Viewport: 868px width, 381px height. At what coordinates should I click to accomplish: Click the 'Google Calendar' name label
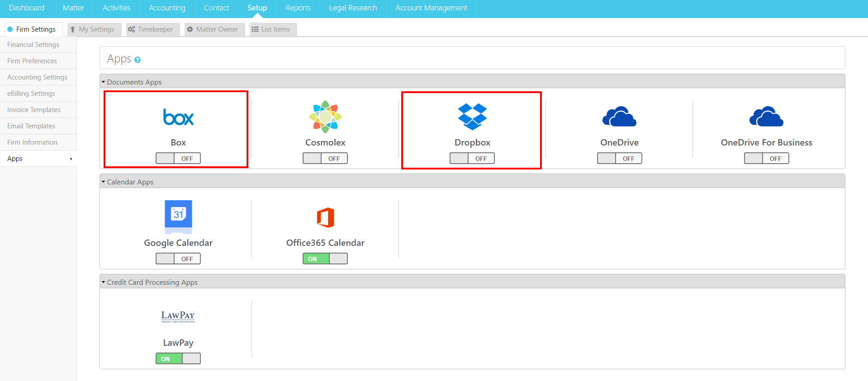178,243
